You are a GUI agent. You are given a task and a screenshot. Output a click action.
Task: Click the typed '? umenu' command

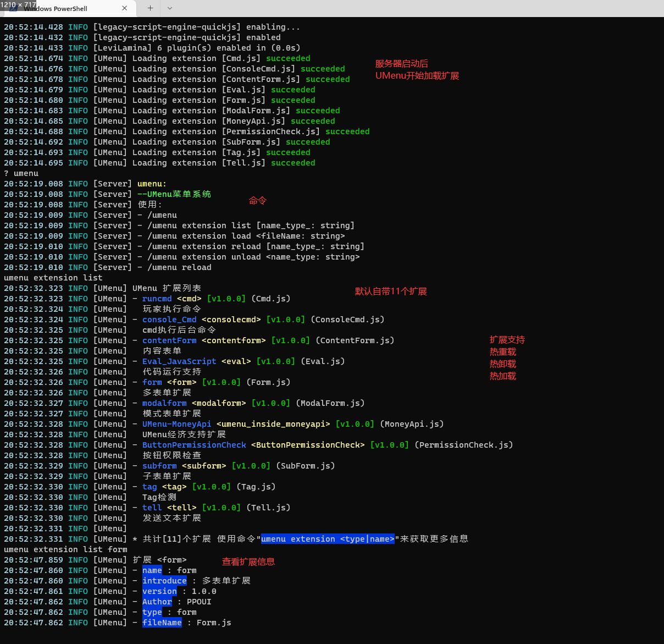click(x=21, y=173)
